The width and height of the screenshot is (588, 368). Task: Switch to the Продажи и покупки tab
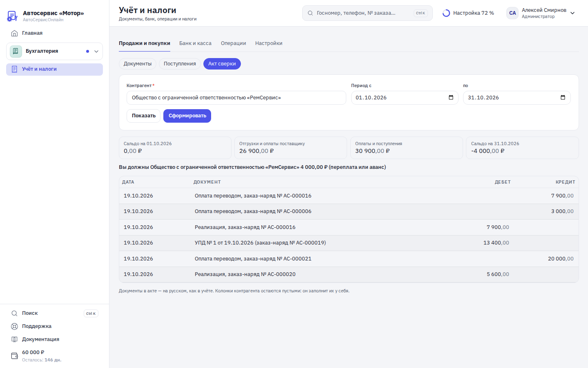click(145, 43)
